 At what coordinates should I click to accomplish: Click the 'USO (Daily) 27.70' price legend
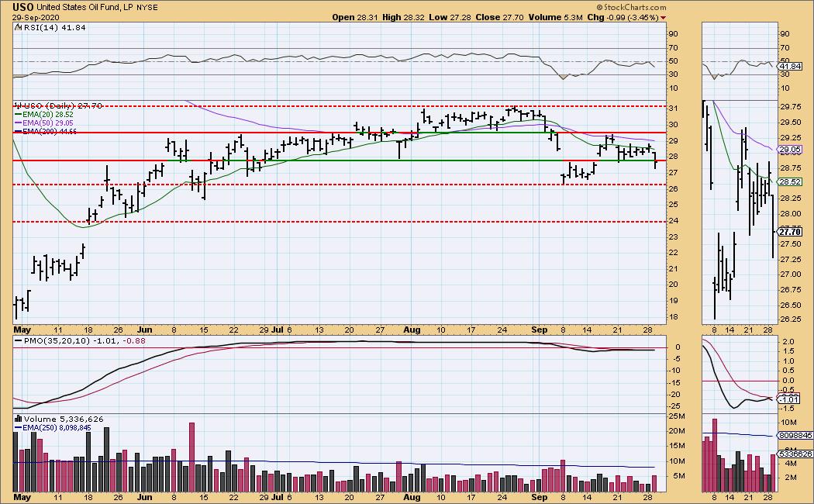[59, 105]
